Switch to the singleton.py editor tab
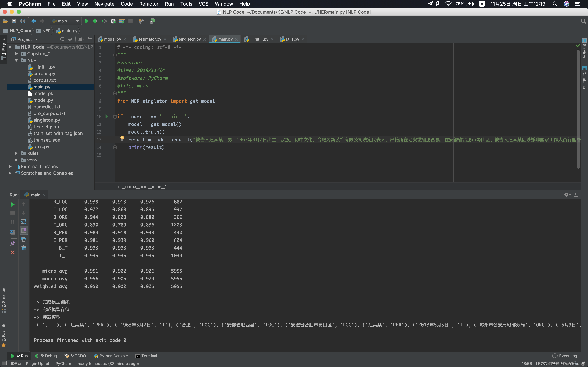 click(x=190, y=39)
